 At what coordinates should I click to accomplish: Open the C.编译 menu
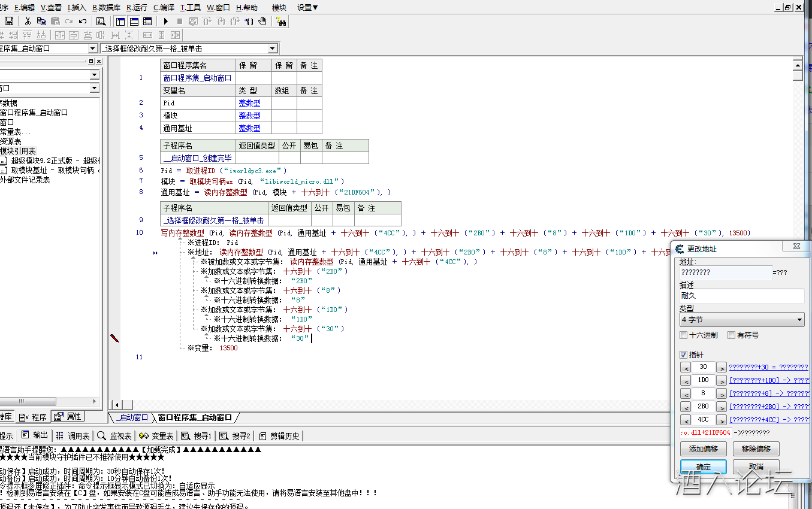[x=164, y=8]
